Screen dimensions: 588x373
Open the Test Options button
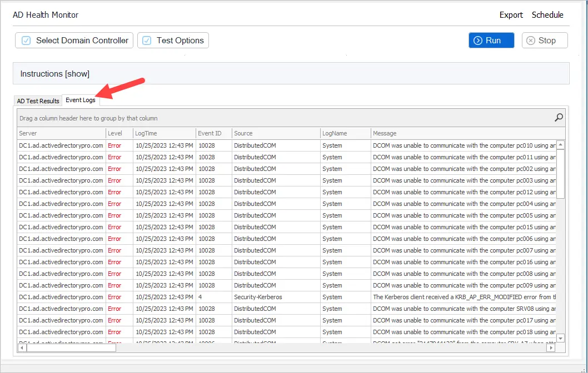click(x=173, y=41)
